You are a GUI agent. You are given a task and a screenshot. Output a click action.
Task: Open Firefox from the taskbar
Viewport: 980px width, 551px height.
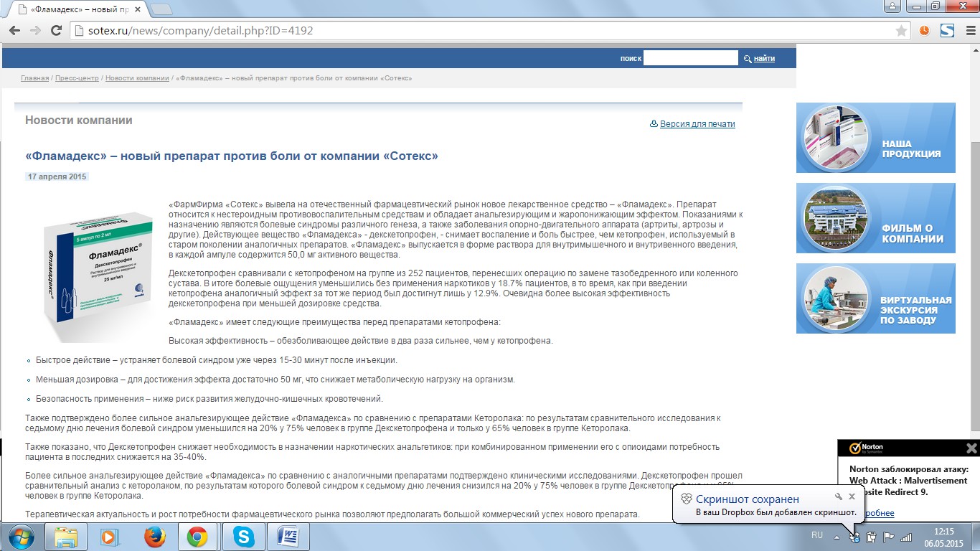pos(154,537)
